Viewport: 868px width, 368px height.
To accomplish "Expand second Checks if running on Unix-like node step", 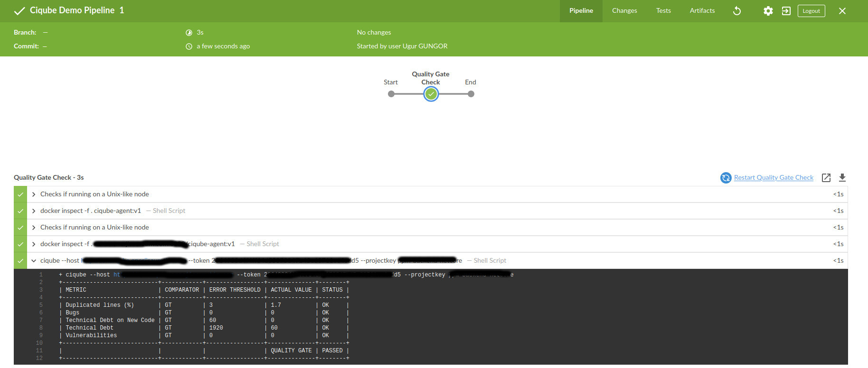I will (x=34, y=228).
